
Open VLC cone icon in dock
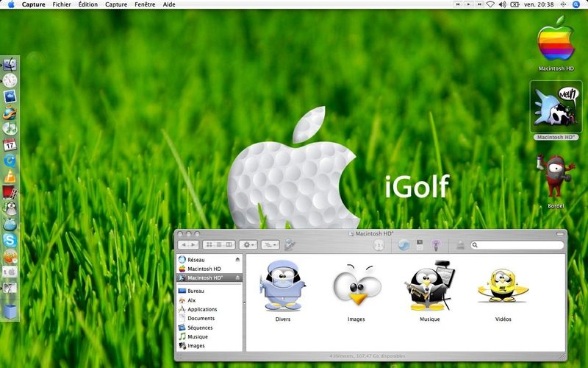coord(10,176)
